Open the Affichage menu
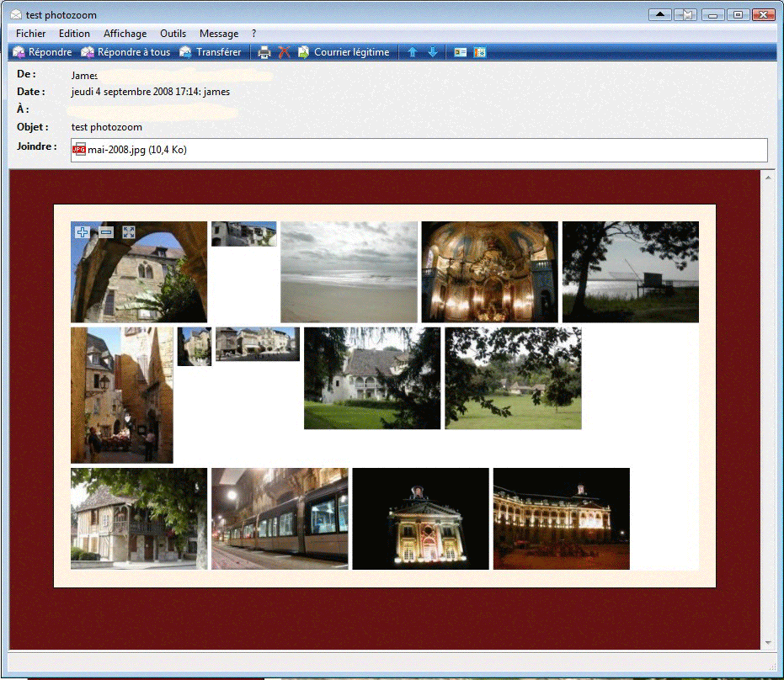Screen dimensions: 784x680 (x=125, y=34)
